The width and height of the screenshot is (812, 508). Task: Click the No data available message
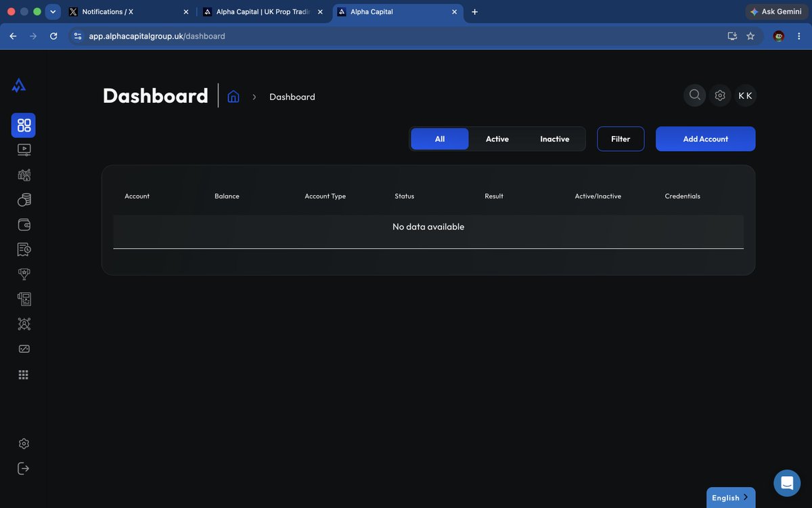click(x=428, y=227)
